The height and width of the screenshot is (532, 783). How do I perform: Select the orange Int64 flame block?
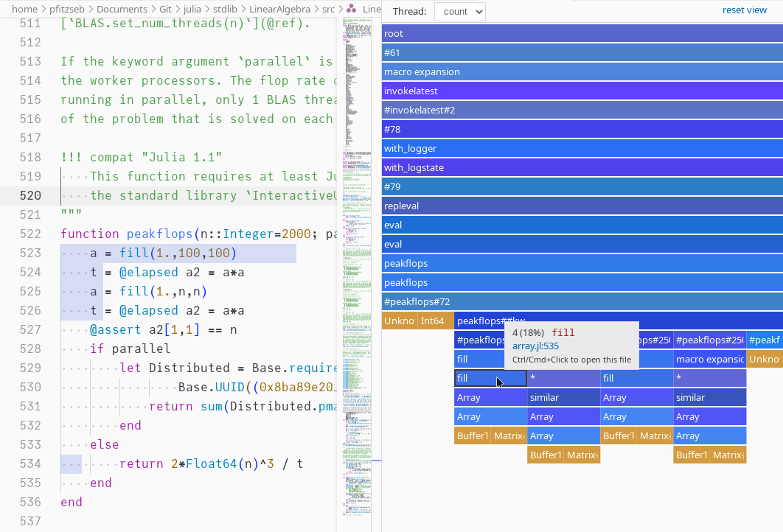point(436,321)
